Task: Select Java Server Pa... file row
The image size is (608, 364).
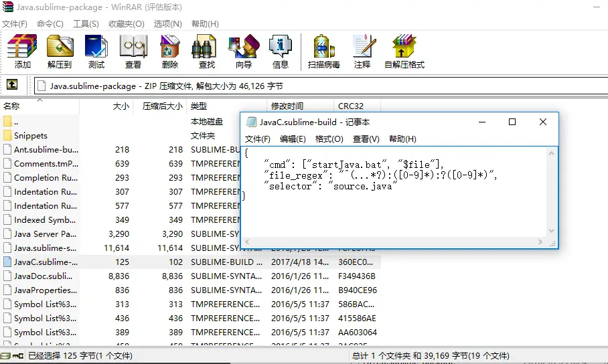Action: [121, 234]
